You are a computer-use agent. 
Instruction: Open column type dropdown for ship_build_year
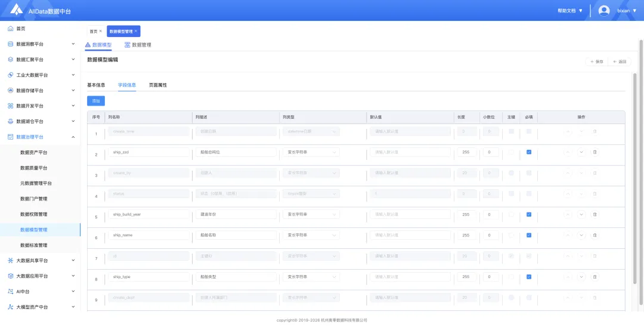[x=311, y=214]
